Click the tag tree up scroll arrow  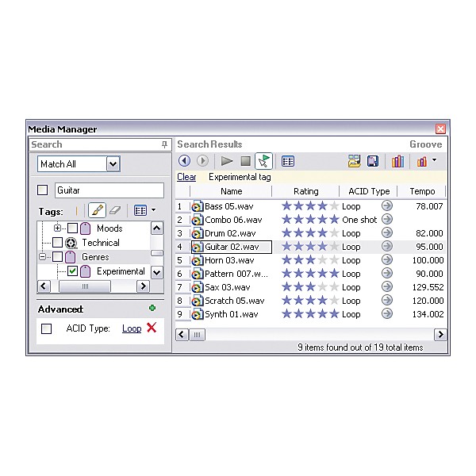tap(156, 228)
